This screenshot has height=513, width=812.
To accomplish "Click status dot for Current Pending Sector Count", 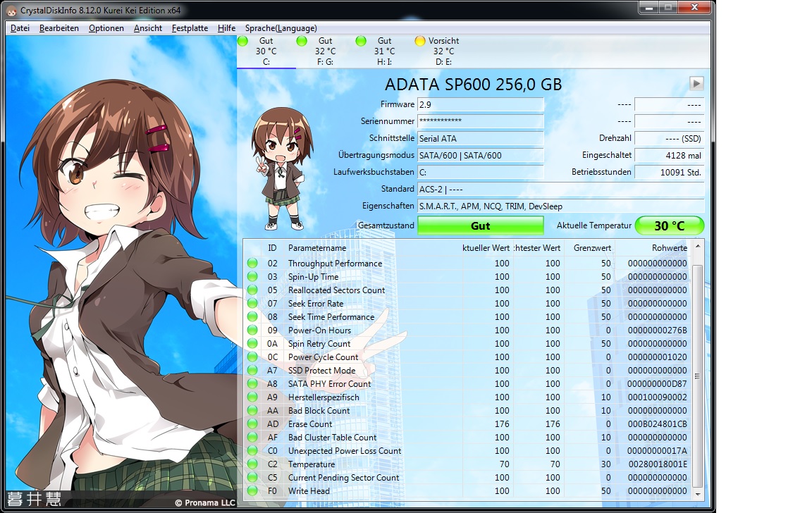I will 252,477.
